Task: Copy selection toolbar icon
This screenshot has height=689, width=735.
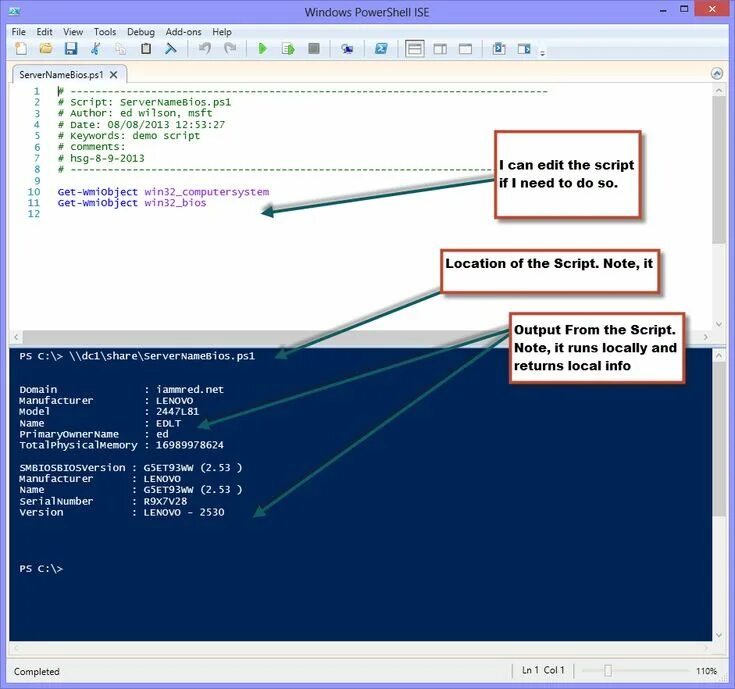Action: click(120, 49)
